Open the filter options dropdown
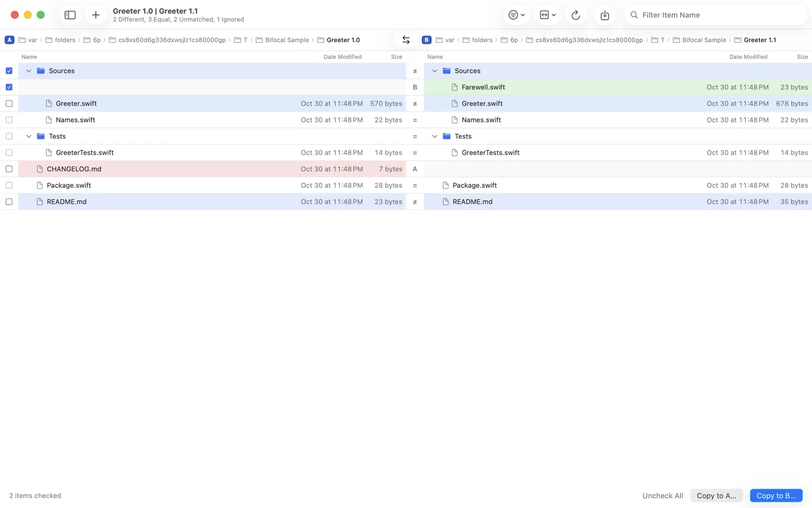 [517, 15]
